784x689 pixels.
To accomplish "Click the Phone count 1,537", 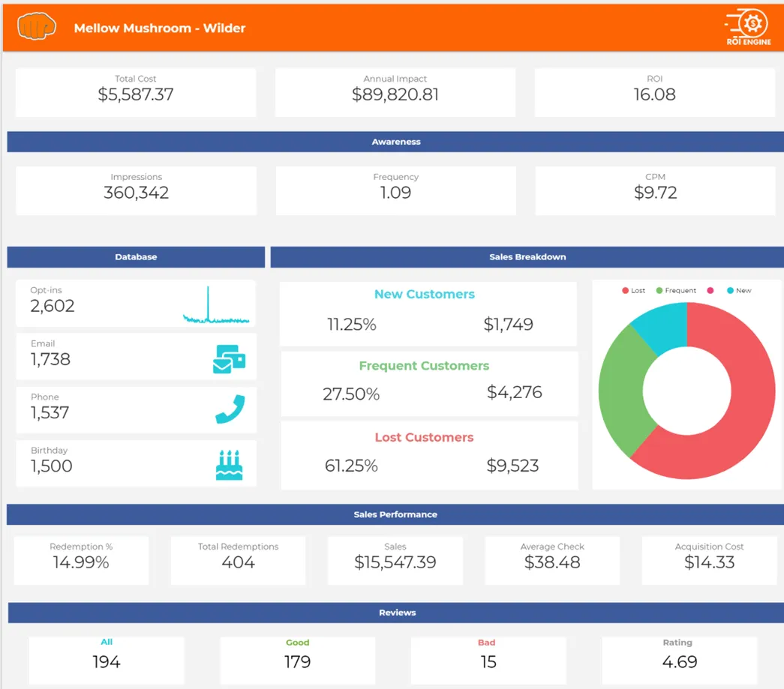I will (x=50, y=412).
